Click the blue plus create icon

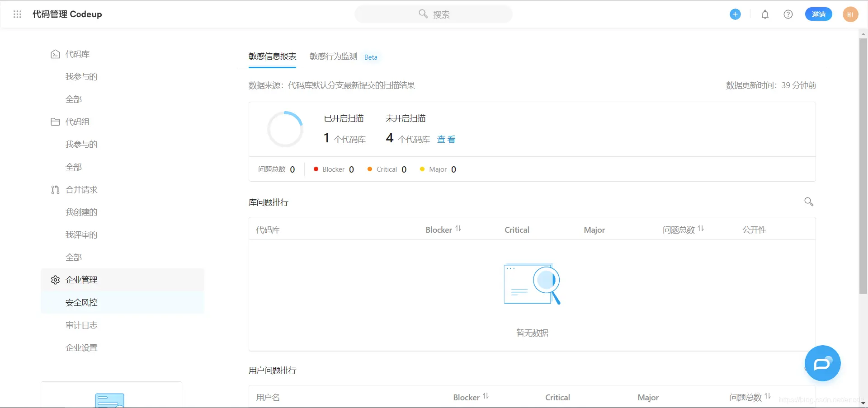pyautogui.click(x=735, y=14)
